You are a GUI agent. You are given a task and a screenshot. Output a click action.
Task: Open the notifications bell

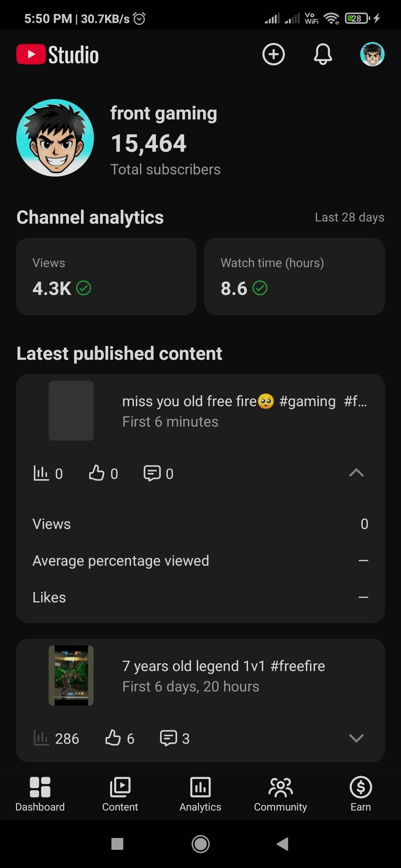(323, 55)
